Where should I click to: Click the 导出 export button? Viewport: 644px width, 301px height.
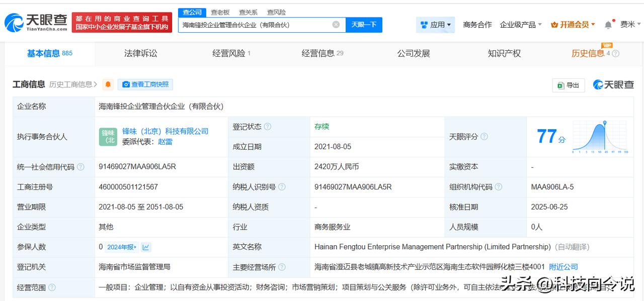568,85
